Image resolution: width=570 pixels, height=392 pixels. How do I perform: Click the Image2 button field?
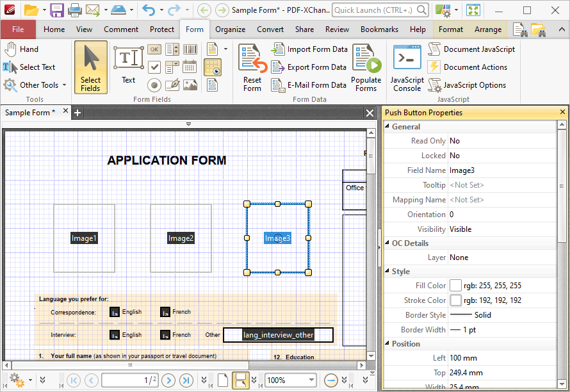click(x=181, y=238)
